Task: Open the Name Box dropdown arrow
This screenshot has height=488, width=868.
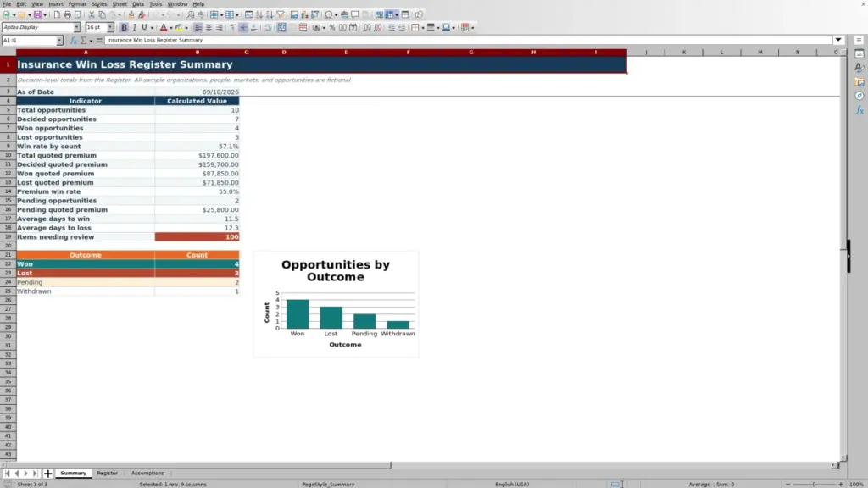Action: [59, 41]
